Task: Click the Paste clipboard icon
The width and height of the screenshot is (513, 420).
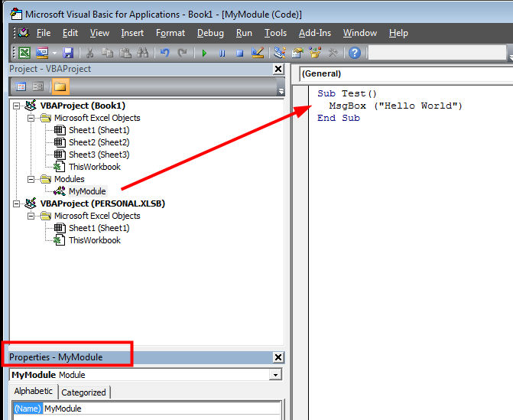Action: pyautogui.click(x=125, y=53)
